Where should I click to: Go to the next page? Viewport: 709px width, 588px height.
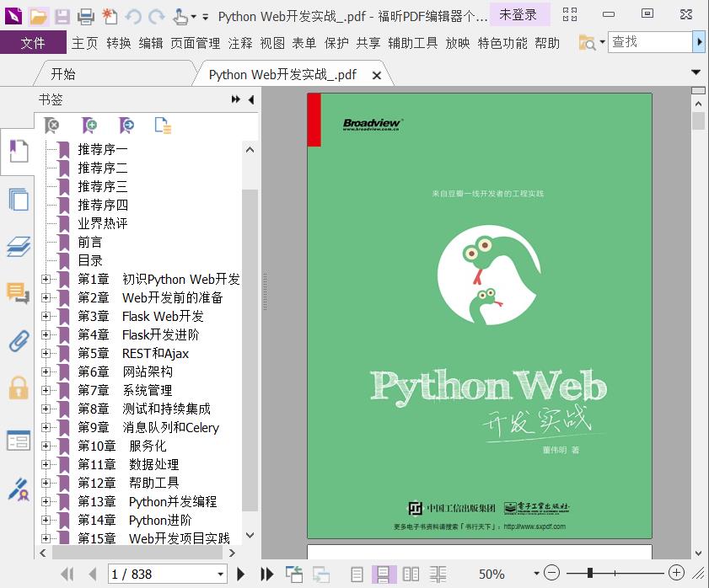tap(241, 574)
